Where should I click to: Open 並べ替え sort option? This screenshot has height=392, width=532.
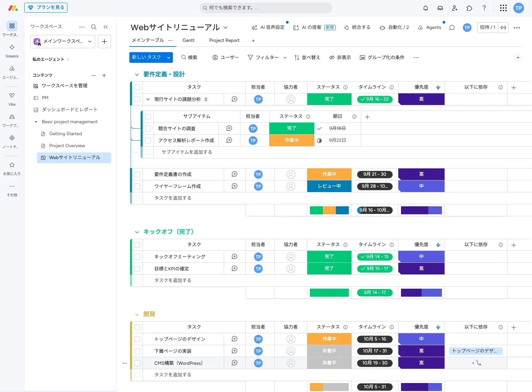tap(307, 57)
